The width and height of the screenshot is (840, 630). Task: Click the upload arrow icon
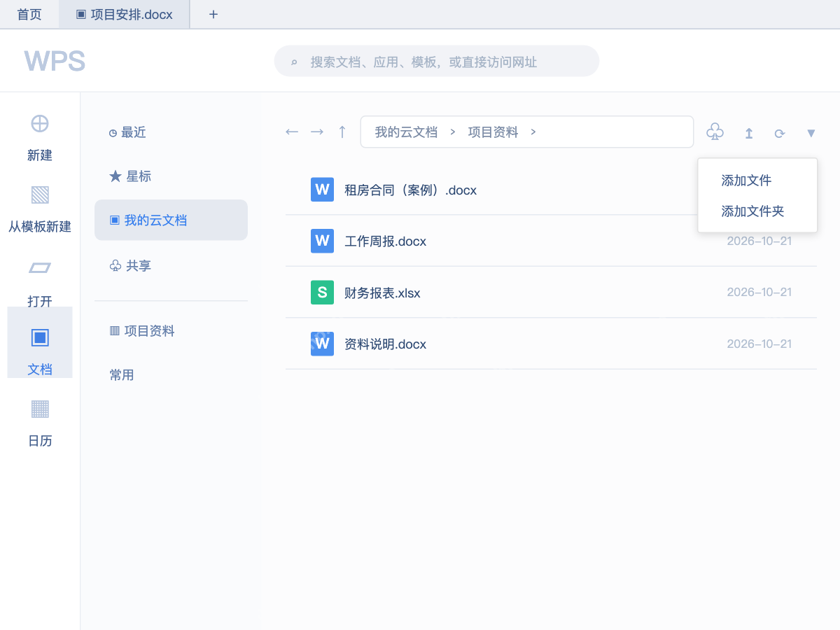[x=749, y=133]
